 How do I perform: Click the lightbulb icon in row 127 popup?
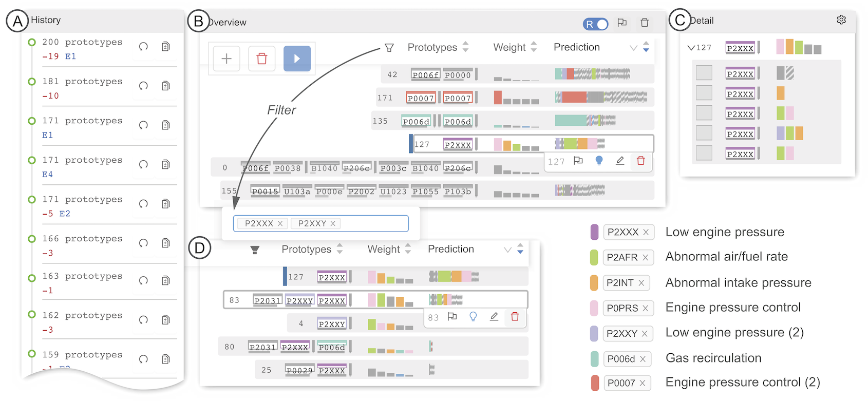coord(599,161)
